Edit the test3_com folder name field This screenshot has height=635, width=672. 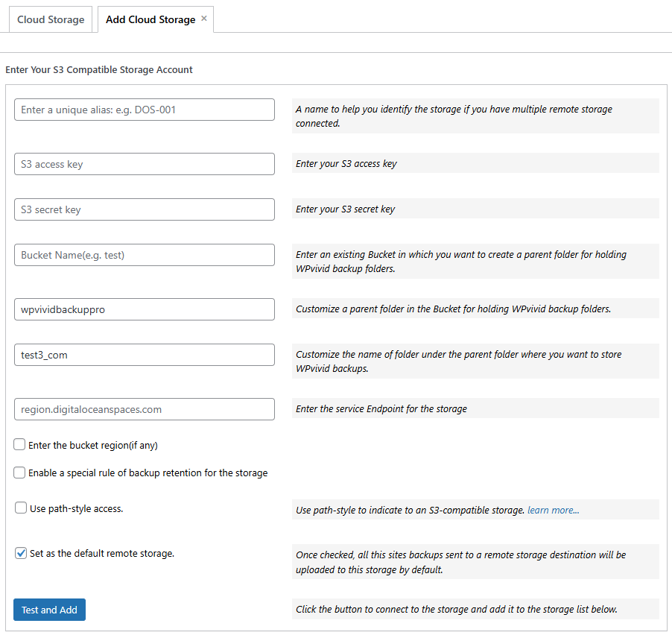(144, 355)
